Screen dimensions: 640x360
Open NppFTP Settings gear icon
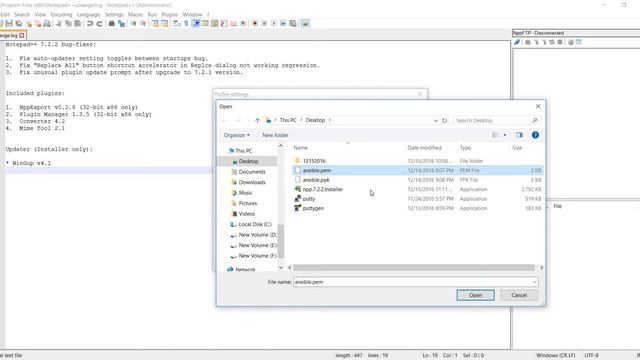coord(571,42)
